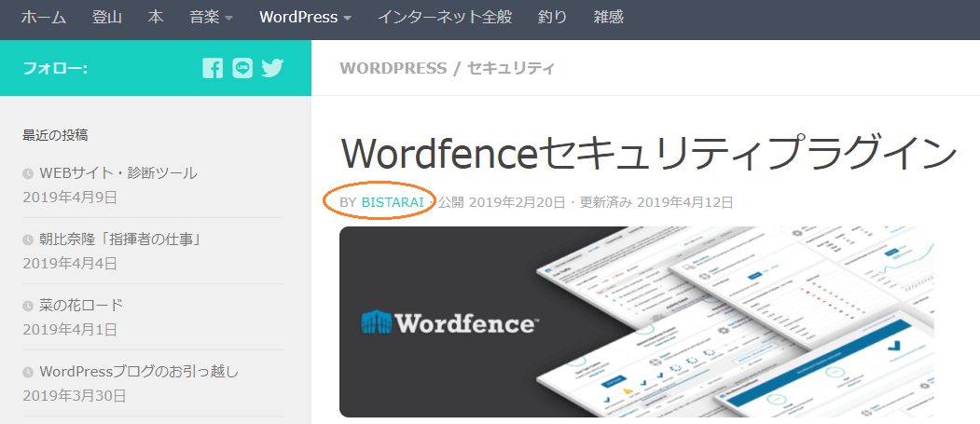Open the セキュリティ breadcrumb category link

point(511,68)
